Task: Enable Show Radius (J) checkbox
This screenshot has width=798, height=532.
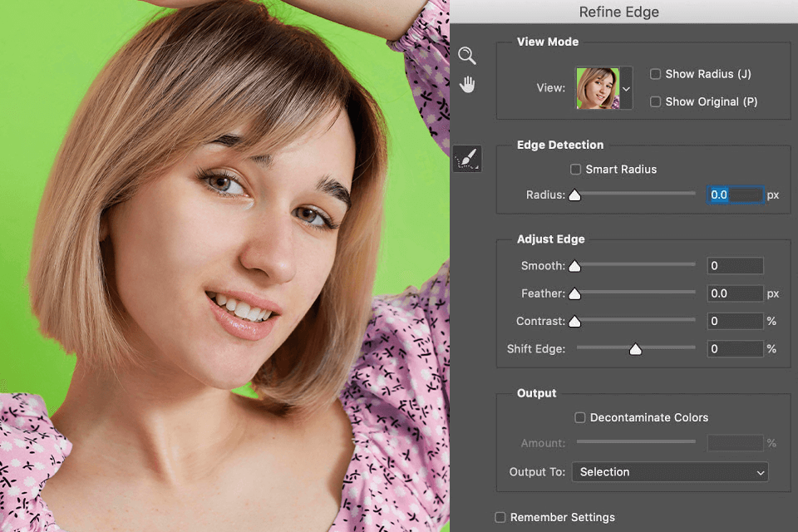Action: point(655,74)
